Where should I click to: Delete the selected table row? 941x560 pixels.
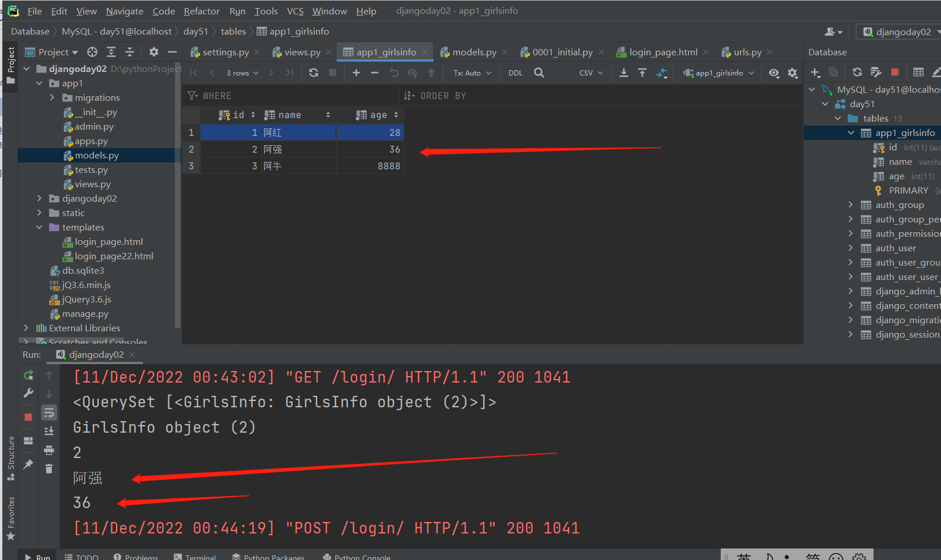pyautogui.click(x=375, y=73)
